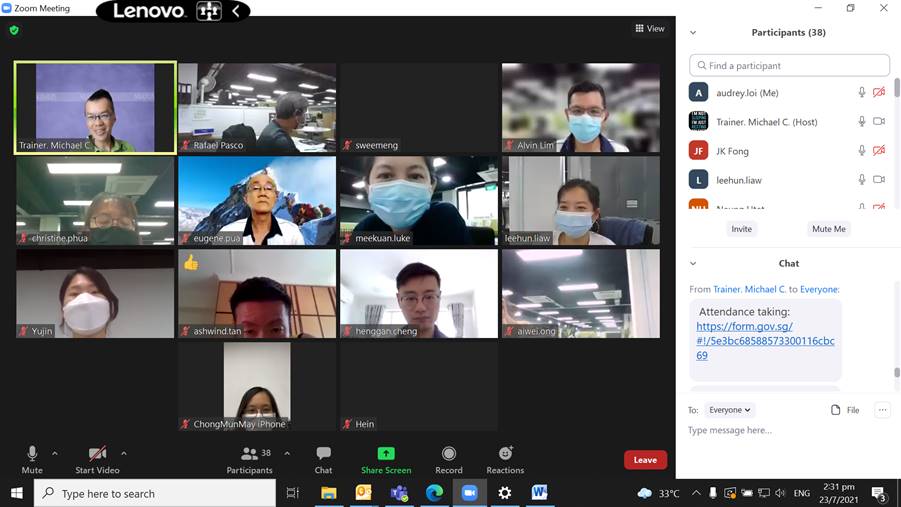Select the ChongMunMay iPhone video tile
The width and height of the screenshot is (901, 507).
pyautogui.click(x=257, y=386)
